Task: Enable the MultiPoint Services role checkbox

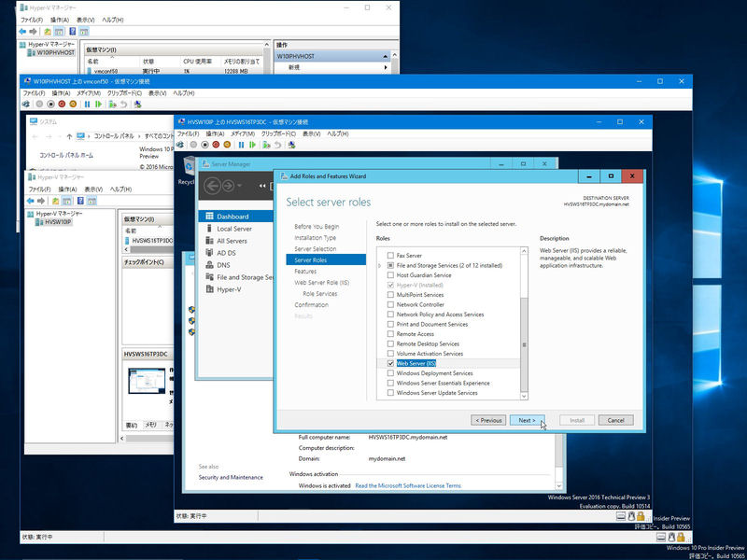Action: click(x=390, y=295)
